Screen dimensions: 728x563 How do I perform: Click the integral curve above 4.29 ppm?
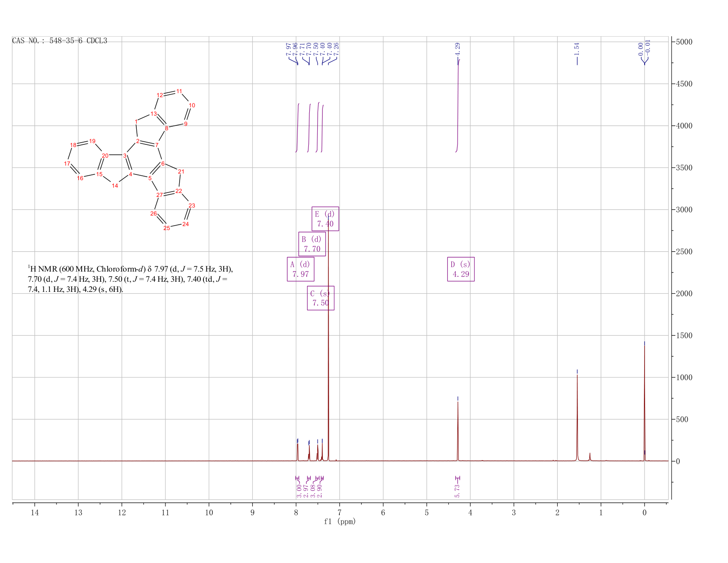(458, 105)
